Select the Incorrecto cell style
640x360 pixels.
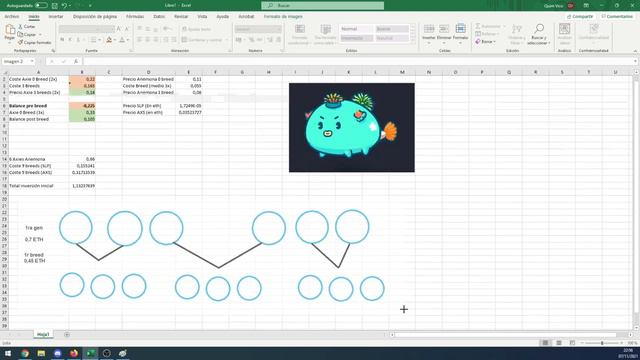[356, 38]
